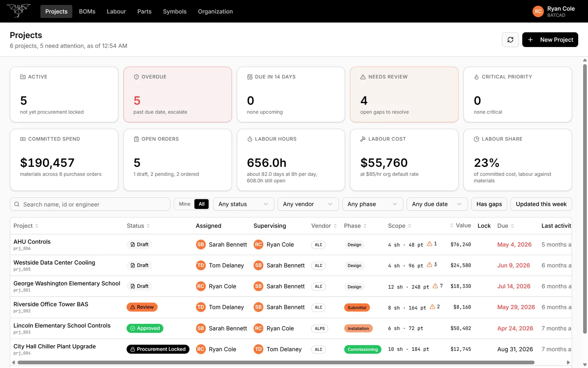Click the Procurement Locked status badge
The width and height of the screenshot is (588, 368).
click(158, 349)
